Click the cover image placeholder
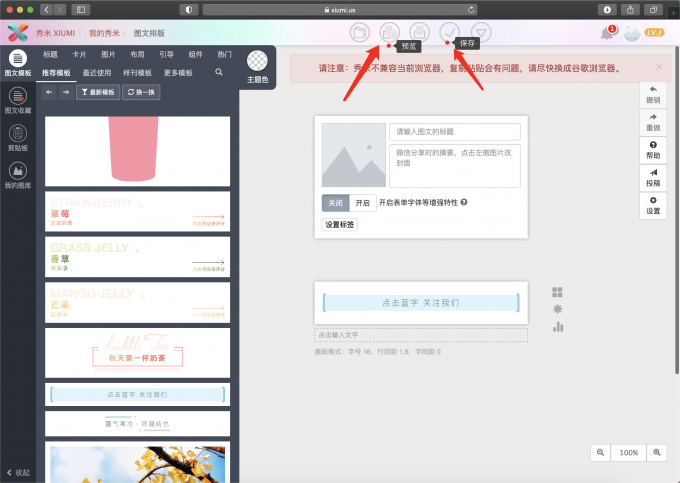Image resolution: width=680 pixels, height=483 pixels. pyautogui.click(x=353, y=155)
